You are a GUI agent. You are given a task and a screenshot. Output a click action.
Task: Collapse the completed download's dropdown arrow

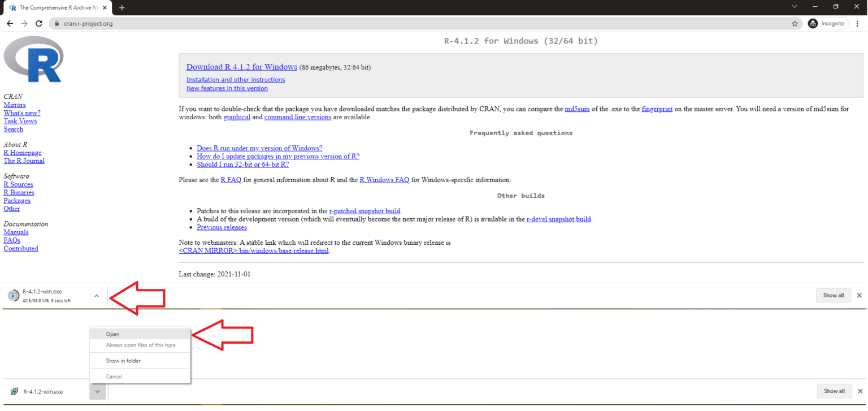point(97,391)
